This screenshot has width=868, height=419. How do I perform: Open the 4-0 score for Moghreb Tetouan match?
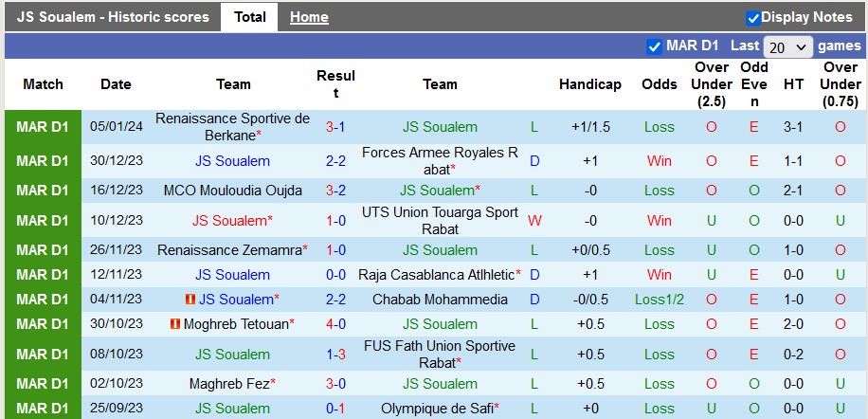[335, 324]
